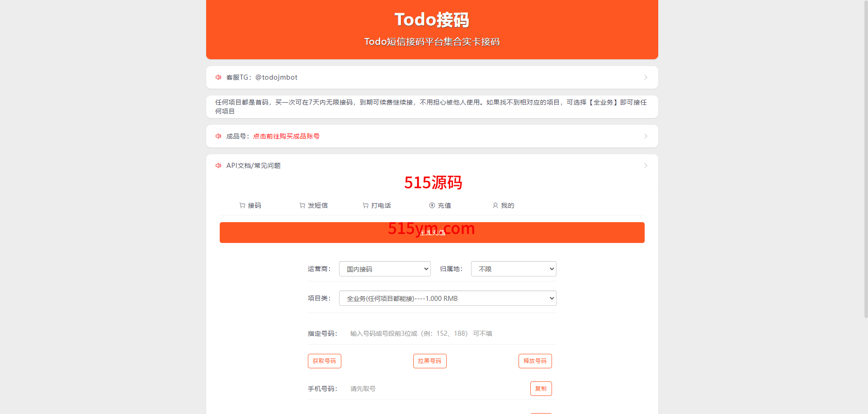Click the cart icon next to 接码
This screenshot has height=414, width=868.
click(242, 205)
